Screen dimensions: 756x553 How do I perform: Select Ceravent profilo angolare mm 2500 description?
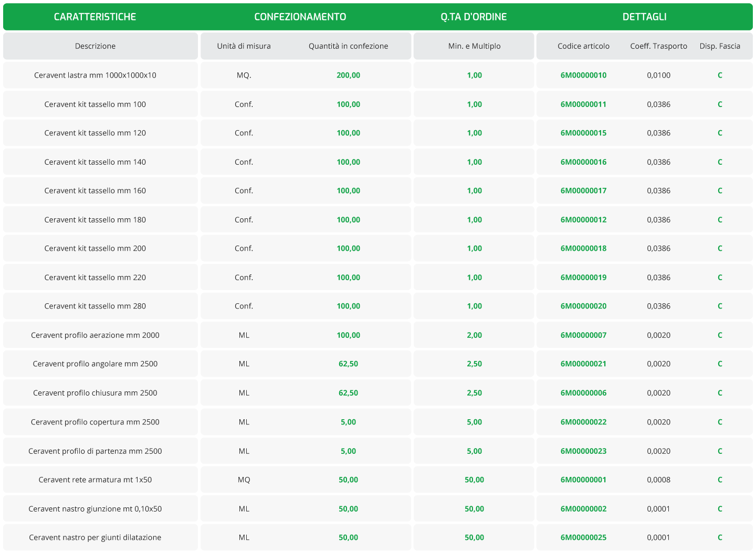tap(95, 364)
